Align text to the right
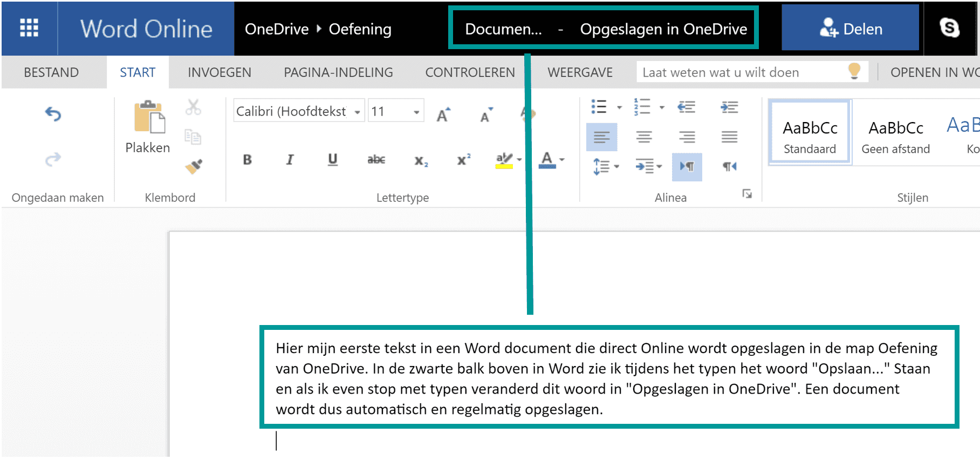The height and width of the screenshot is (460, 980). (687, 137)
